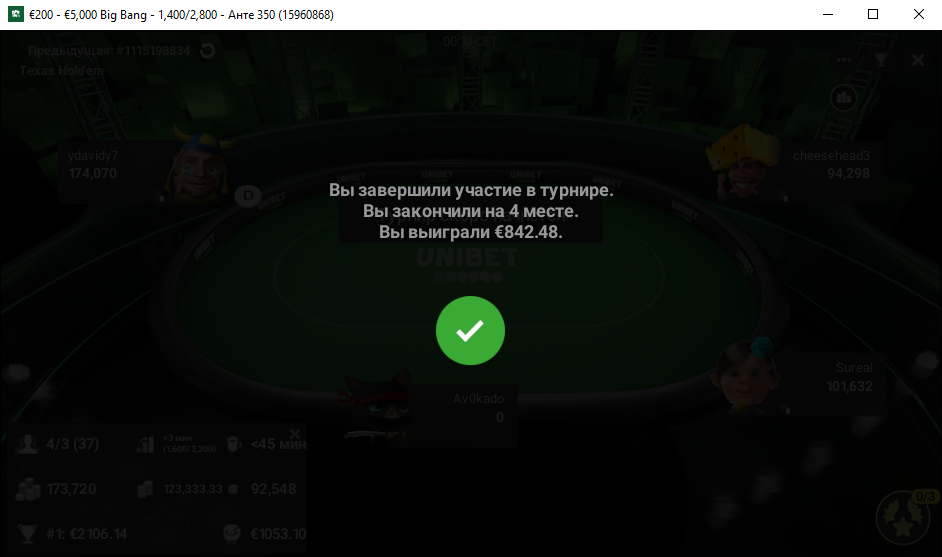Open previous hand #1115198834 link
942x557 pixels.
[109, 51]
